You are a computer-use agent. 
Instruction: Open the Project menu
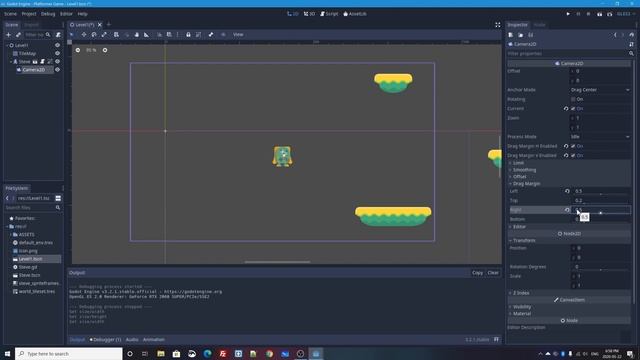[x=29, y=14]
